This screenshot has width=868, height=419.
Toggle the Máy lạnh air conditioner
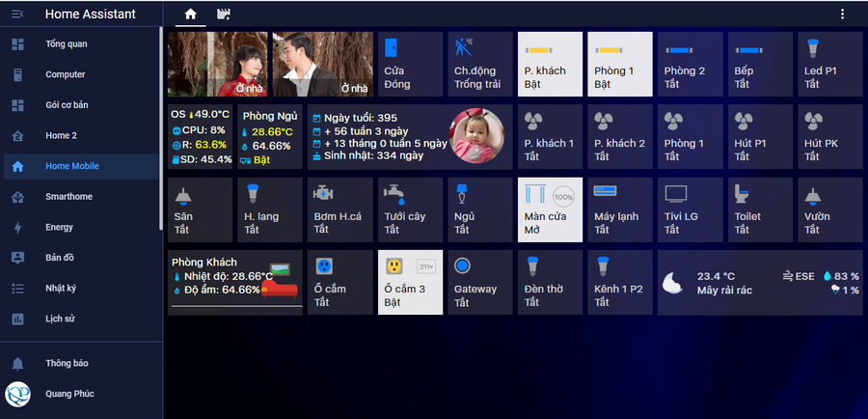(619, 209)
